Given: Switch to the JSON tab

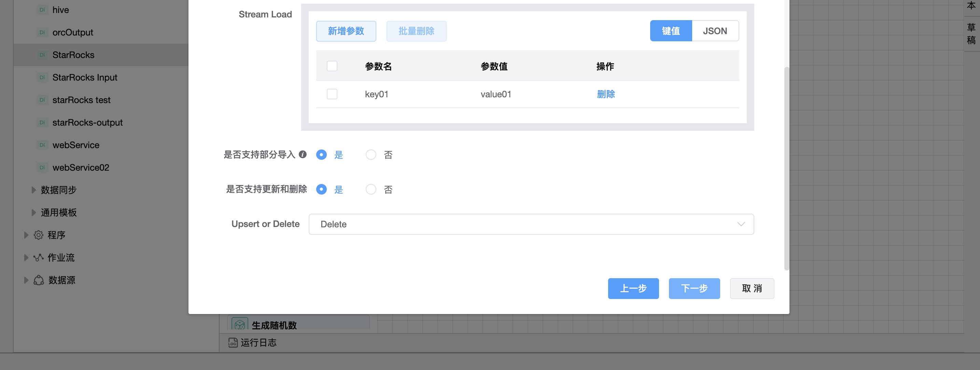Looking at the screenshot, I should pos(714,31).
